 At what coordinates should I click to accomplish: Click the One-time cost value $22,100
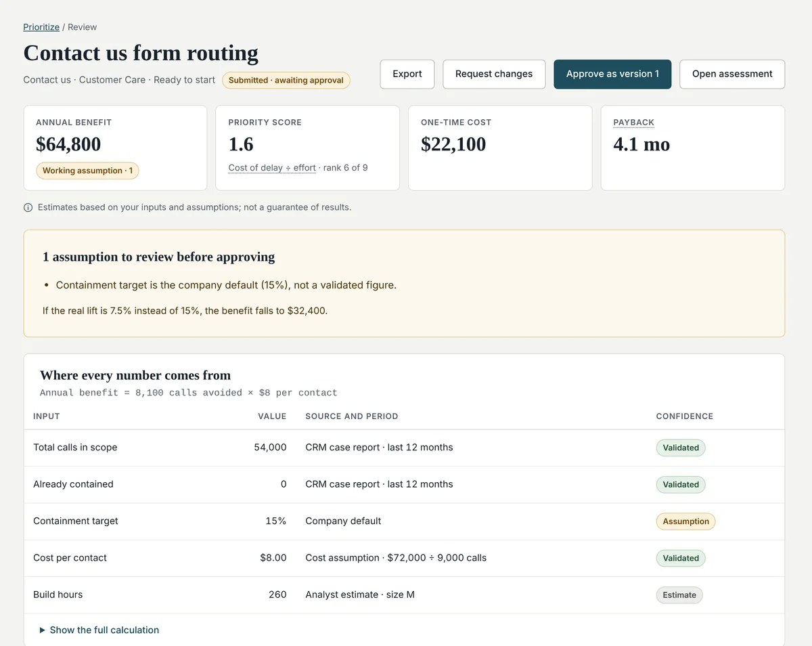click(x=453, y=144)
